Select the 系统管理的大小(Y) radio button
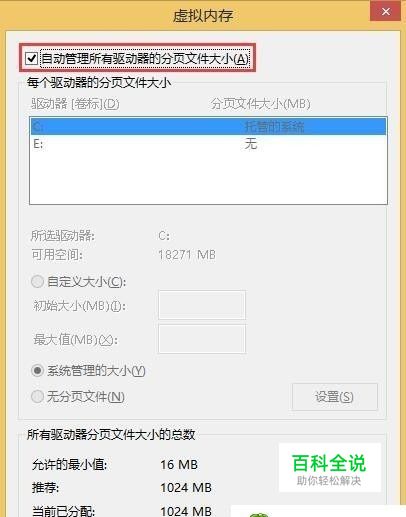 37,370
